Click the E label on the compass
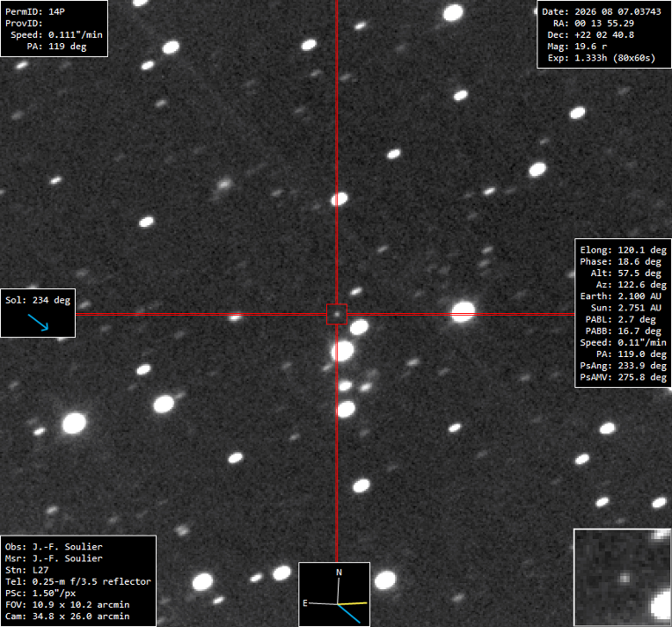672x627 pixels. pyautogui.click(x=305, y=603)
